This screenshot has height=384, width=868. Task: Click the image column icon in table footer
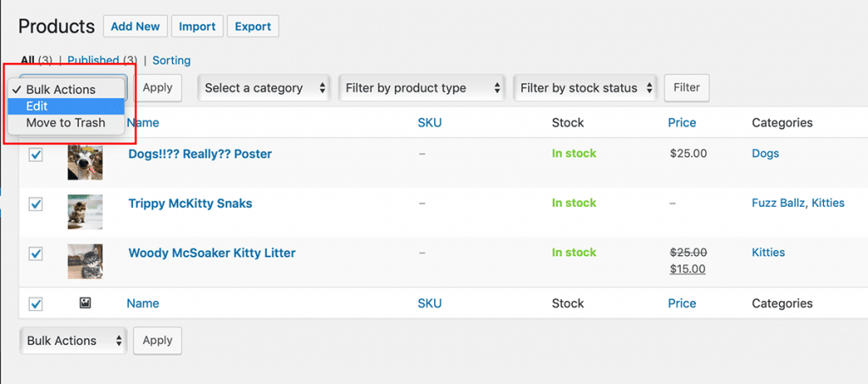[85, 303]
